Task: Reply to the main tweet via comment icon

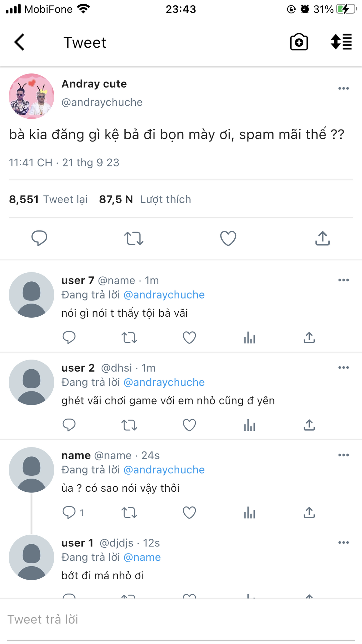Action: click(x=39, y=238)
